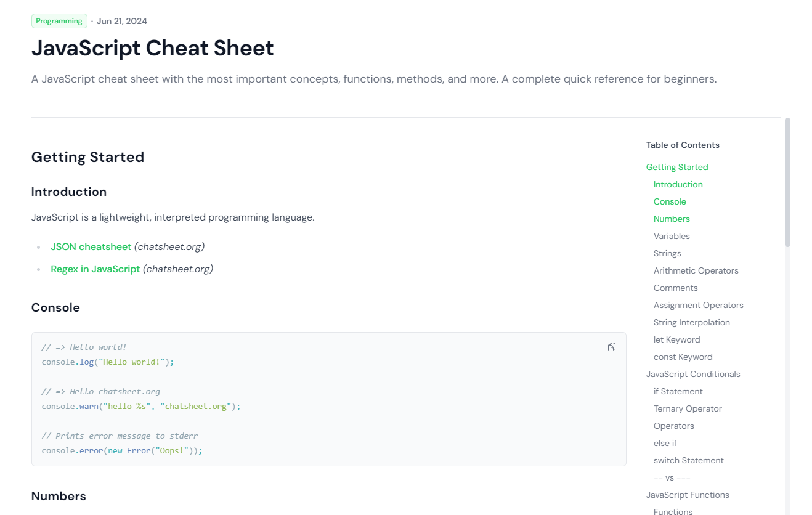Open Assignment Operators in the contents
This screenshot has height=515, width=812.
point(698,305)
